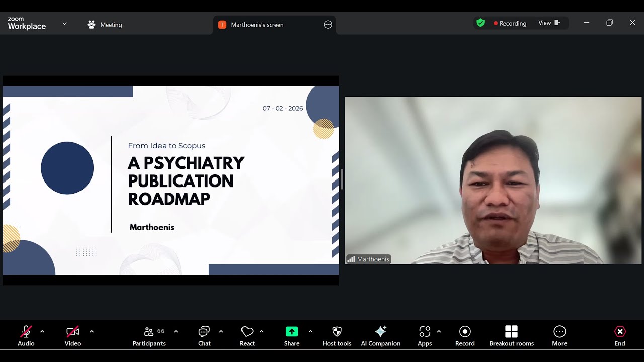The width and height of the screenshot is (644, 362).
Task: End the meeting
Action: point(620,336)
